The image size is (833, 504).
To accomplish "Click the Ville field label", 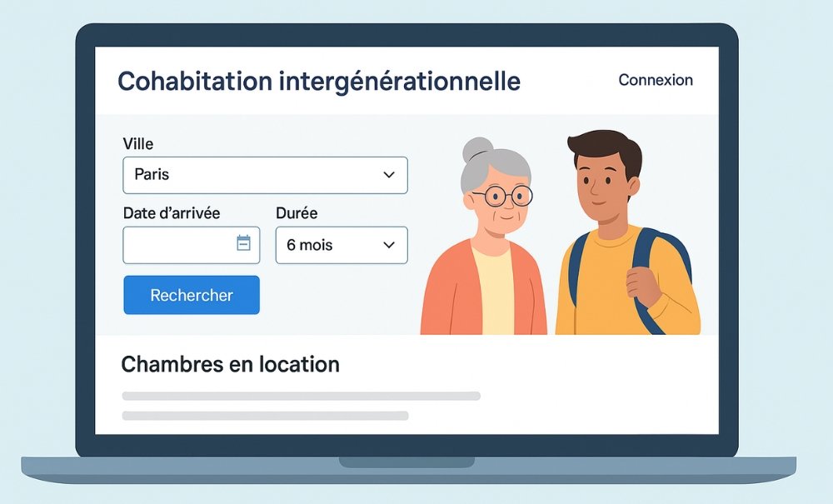I will point(137,144).
